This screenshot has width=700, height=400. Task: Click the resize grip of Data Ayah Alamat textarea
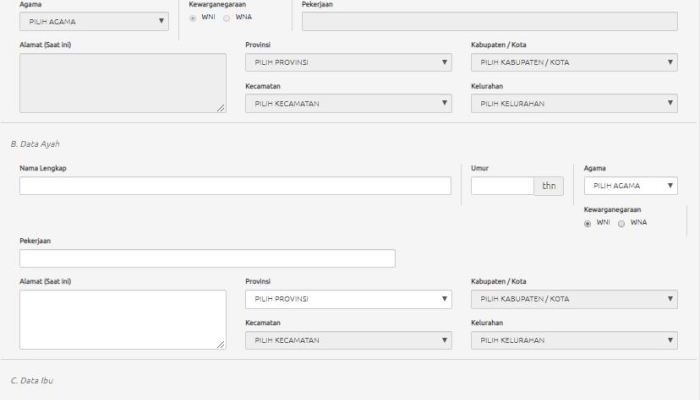[221, 345]
